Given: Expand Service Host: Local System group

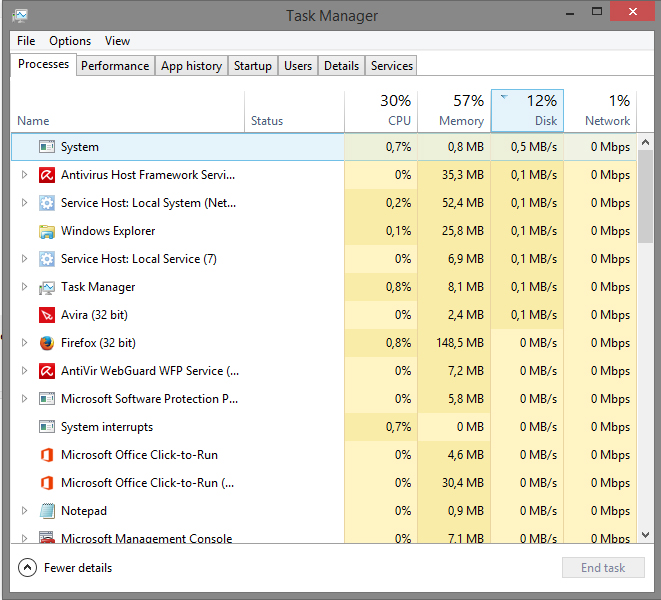Looking at the screenshot, I should (24, 203).
